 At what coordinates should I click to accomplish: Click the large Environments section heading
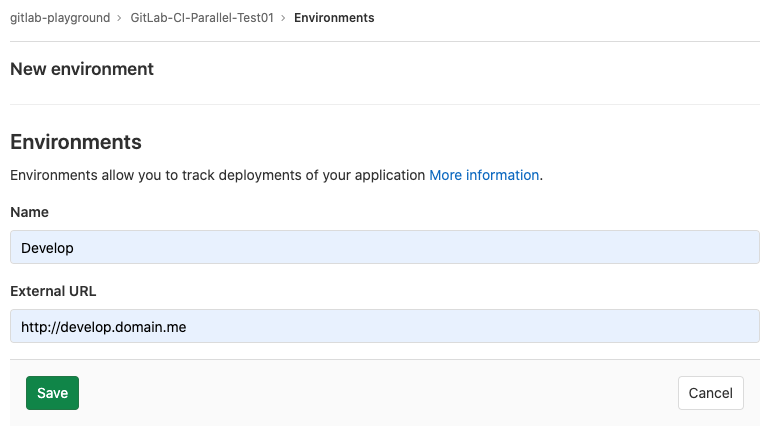point(75,141)
